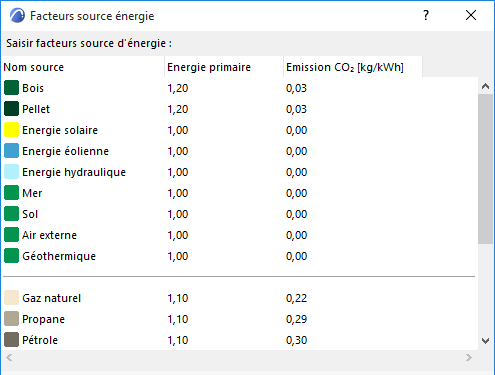
Task: Edit Propane primary energy value 1,10
Action: coord(178,319)
